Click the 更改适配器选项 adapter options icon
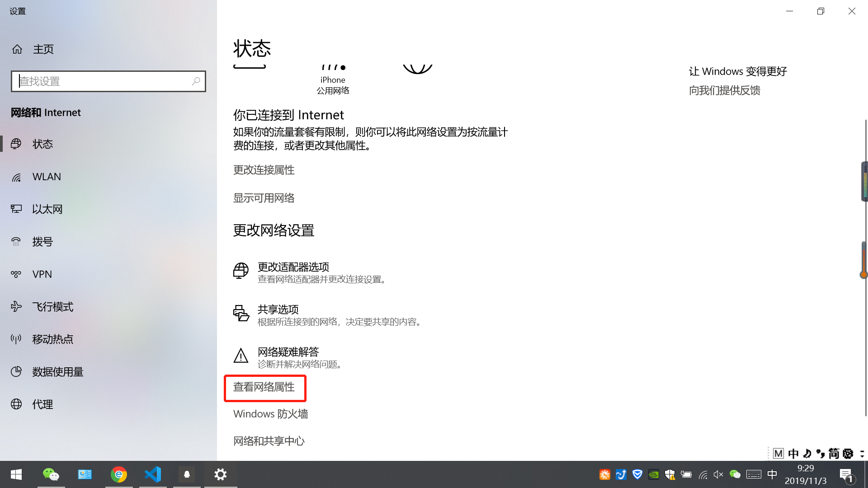This screenshot has height=488, width=868. pos(241,271)
